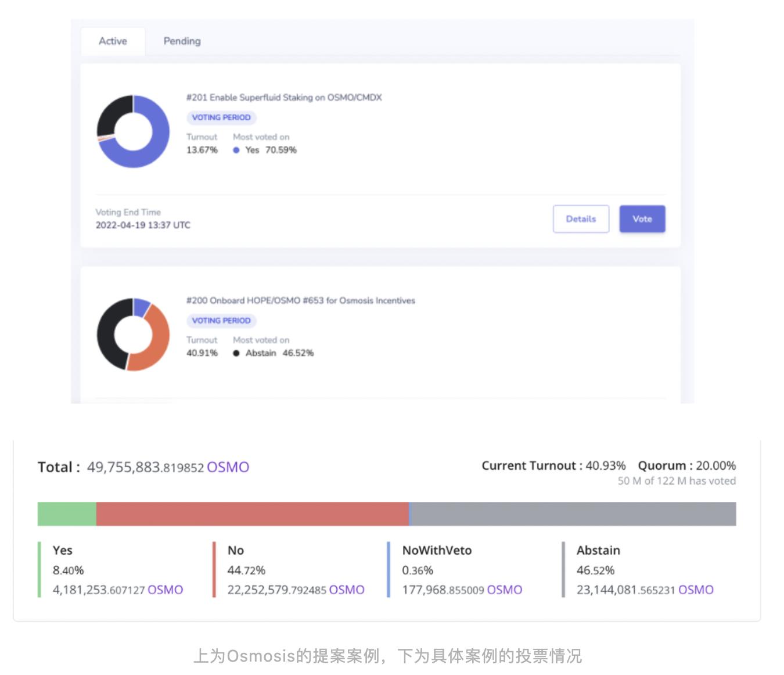Click the VOTING PERIOD badge on proposal #201
The height and width of the screenshot is (675, 784).
coord(221,117)
